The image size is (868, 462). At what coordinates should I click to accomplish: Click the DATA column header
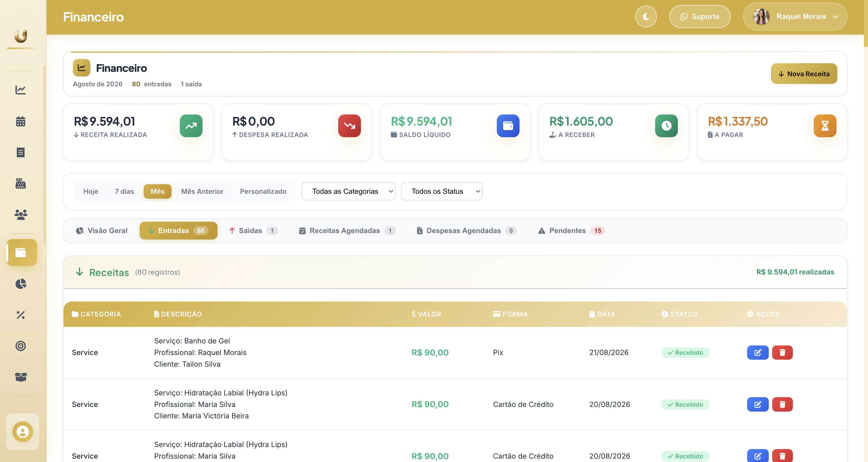click(x=602, y=314)
